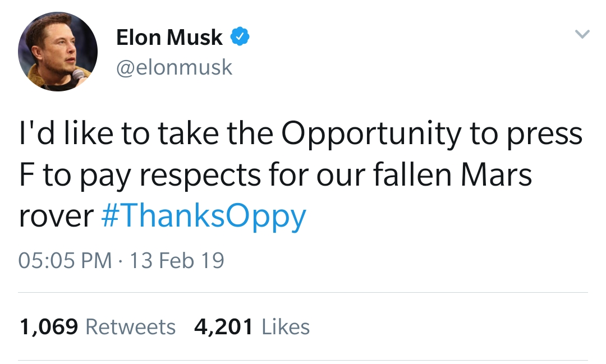This screenshot has height=364, width=606.
Task: Click the word "Mars" in the tweet
Action: click(x=496, y=175)
